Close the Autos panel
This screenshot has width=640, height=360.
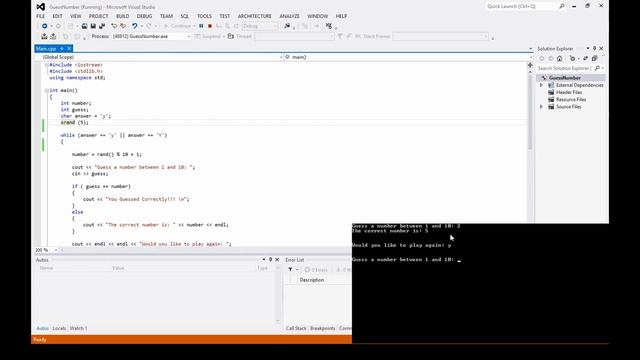(x=277, y=260)
